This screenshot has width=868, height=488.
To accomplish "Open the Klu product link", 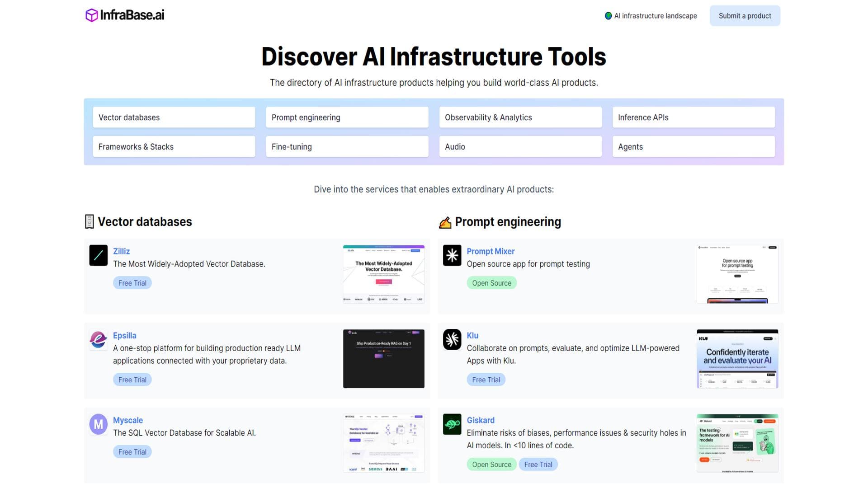I will (x=472, y=336).
